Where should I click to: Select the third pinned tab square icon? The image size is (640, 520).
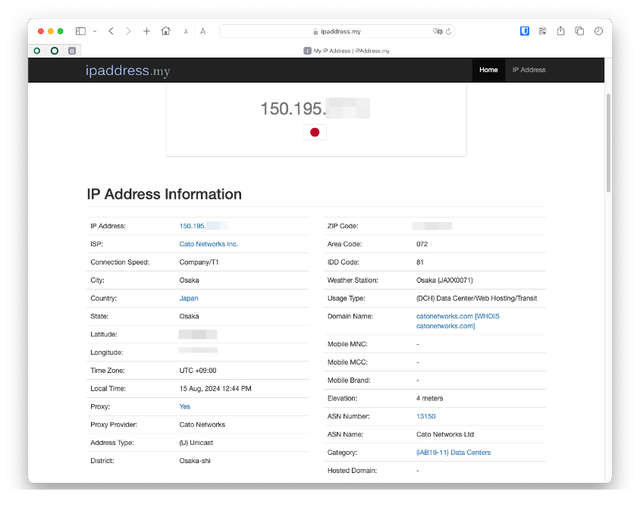coord(72,51)
